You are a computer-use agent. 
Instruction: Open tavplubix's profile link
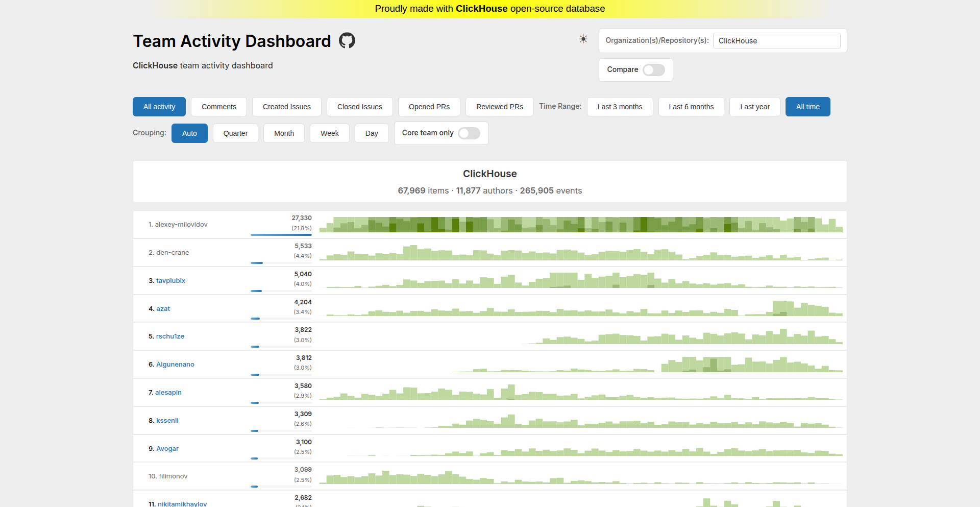coord(170,280)
